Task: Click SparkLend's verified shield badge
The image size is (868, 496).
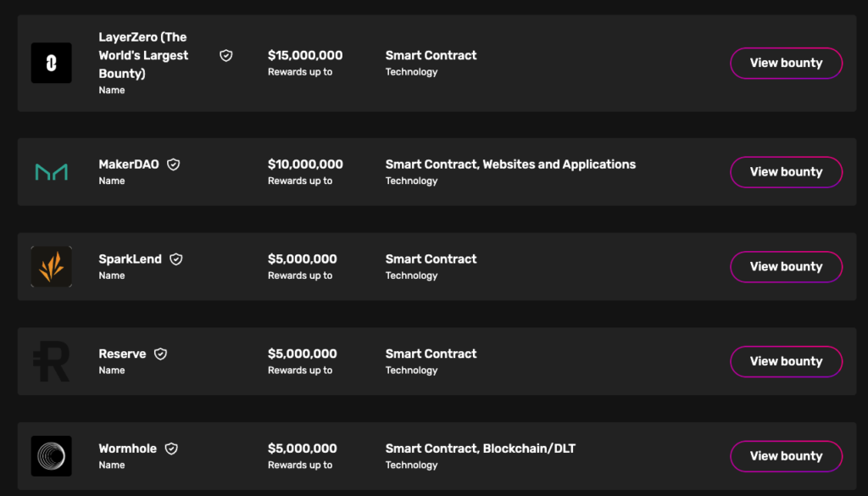Action: [175, 259]
